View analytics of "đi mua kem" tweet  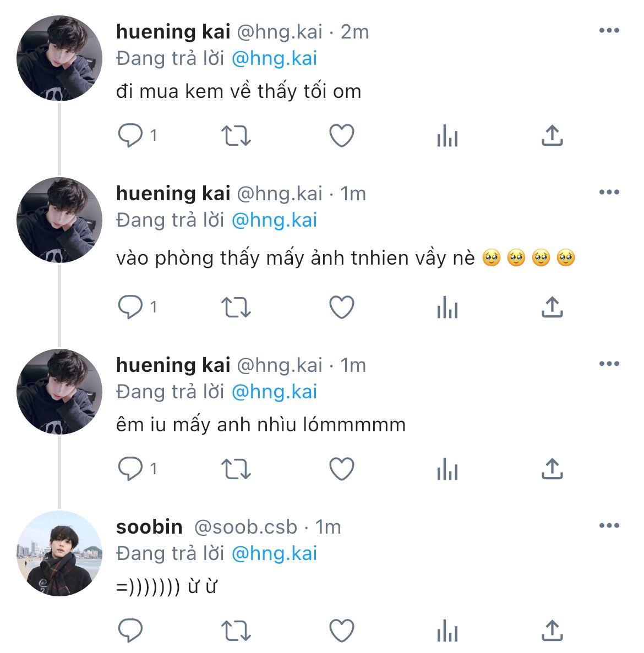(447, 136)
